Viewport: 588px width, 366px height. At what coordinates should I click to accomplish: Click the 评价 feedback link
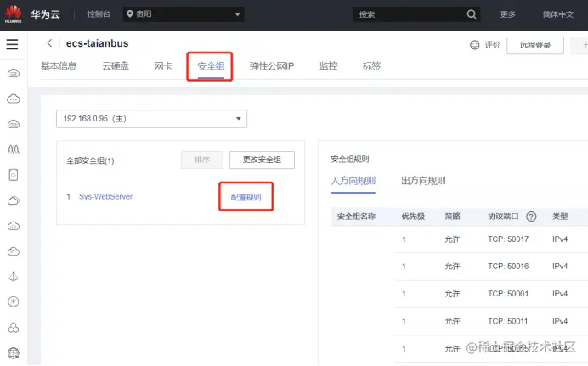coord(492,45)
